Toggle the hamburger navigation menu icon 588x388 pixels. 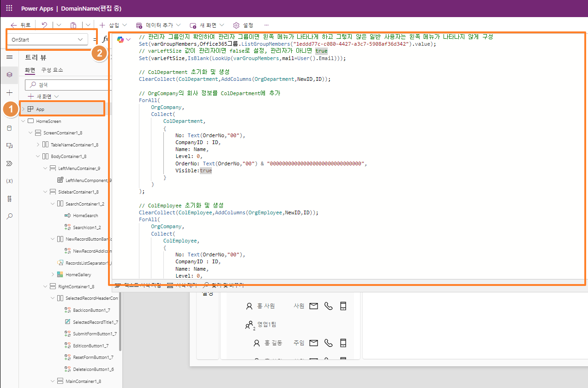point(9,56)
